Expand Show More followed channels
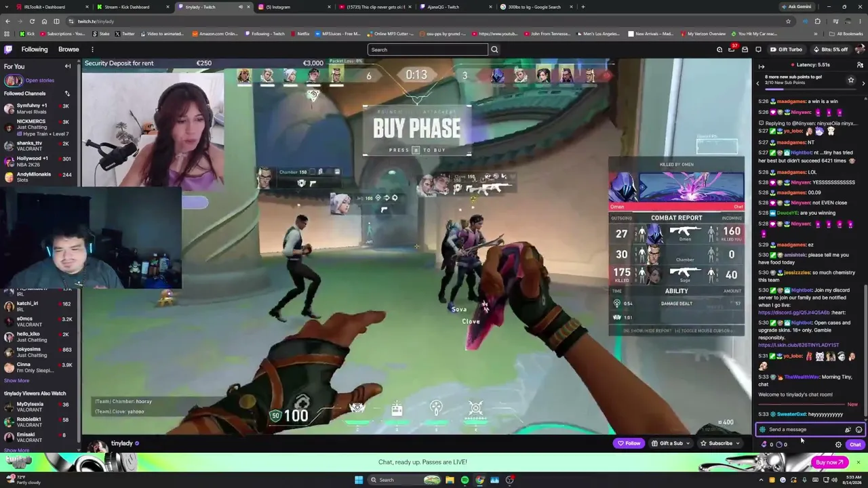Image resolution: width=868 pixels, height=488 pixels. pyautogui.click(x=17, y=381)
